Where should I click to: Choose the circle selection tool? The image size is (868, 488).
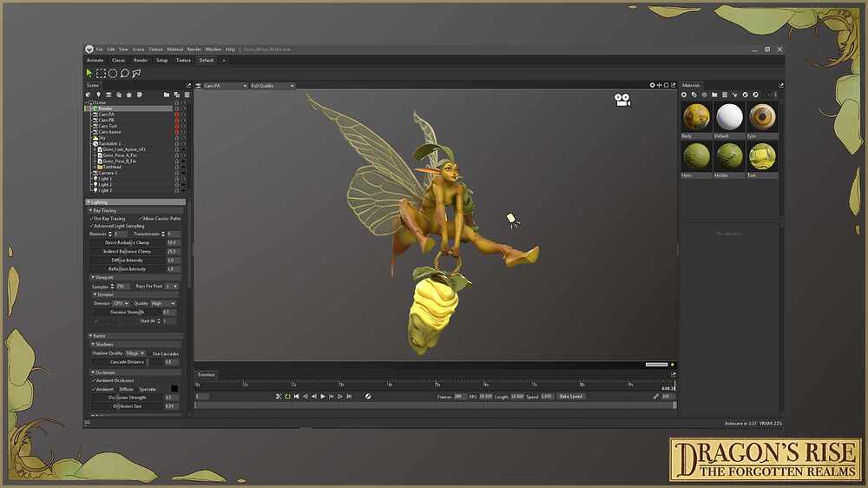(x=112, y=73)
